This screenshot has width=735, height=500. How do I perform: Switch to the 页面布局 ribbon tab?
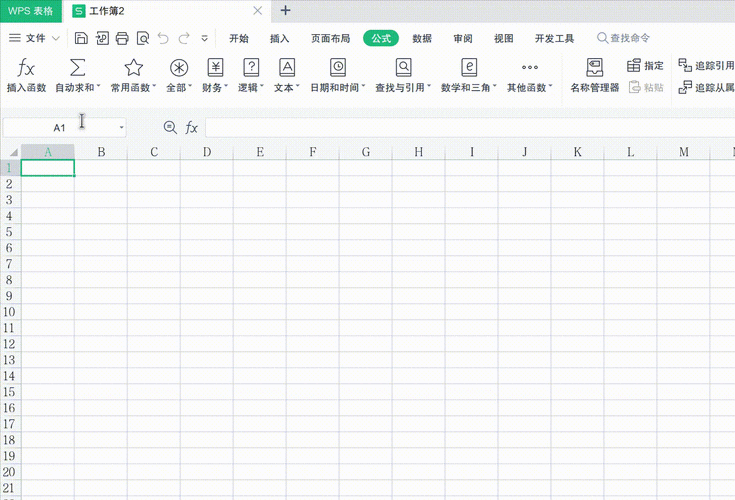point(330,38)
